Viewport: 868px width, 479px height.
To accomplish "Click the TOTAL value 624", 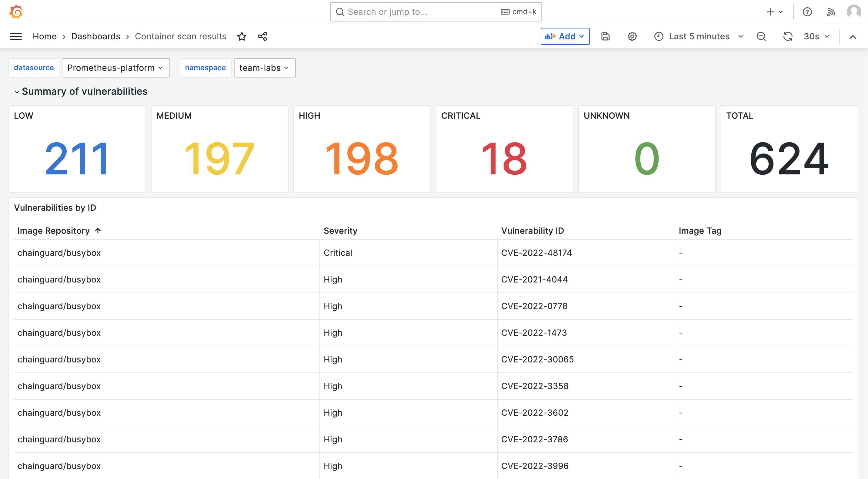I will (789, 159).
